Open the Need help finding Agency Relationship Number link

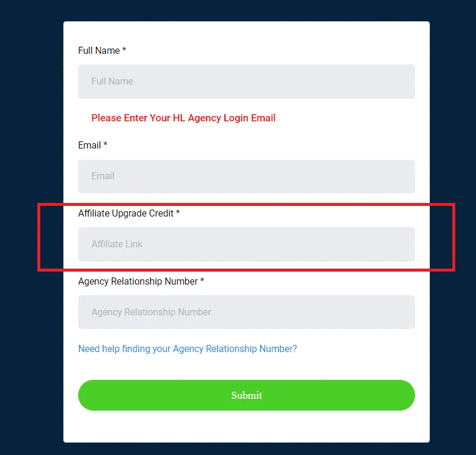pyautogui.click(x=187, y=349)
